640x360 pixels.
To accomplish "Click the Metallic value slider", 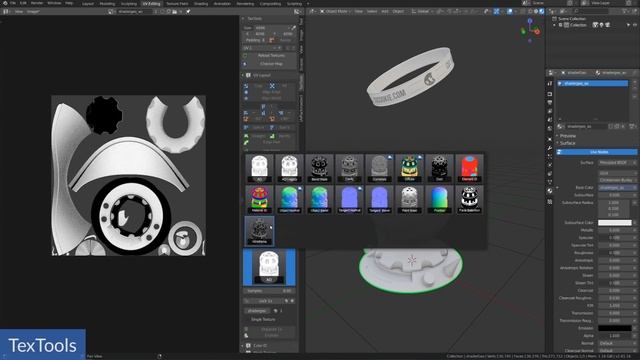I will (x=615, y=230).
